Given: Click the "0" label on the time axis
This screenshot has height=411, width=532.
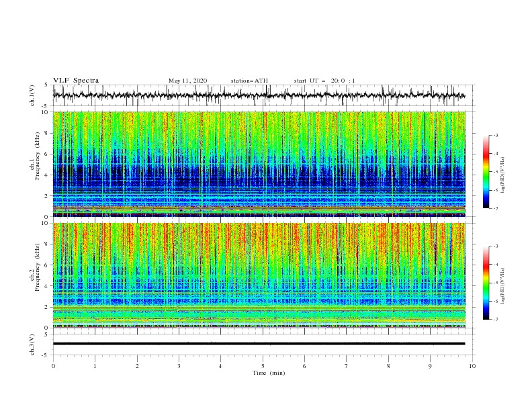Looking at the screenshot, I should [x=53, y=366].
